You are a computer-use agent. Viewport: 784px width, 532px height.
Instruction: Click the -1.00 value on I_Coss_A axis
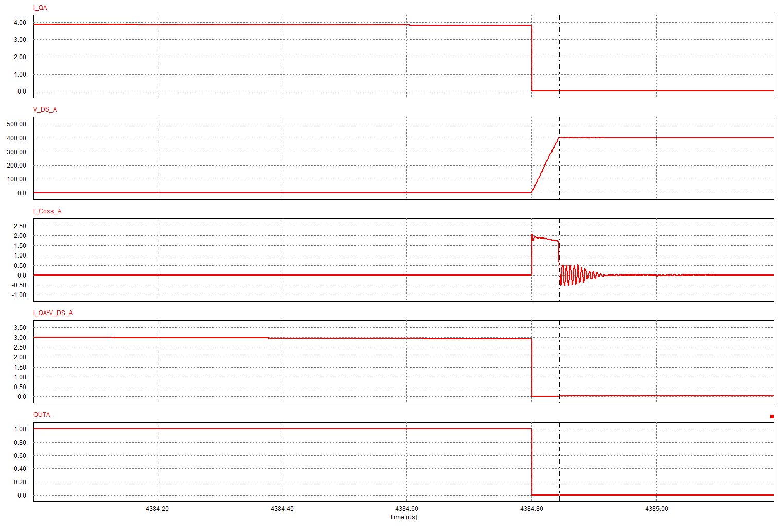pyautogui.click(x=19, y=295)
